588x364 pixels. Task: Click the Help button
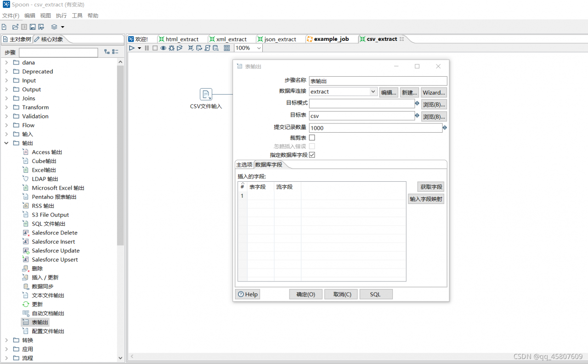coord(248,294)
